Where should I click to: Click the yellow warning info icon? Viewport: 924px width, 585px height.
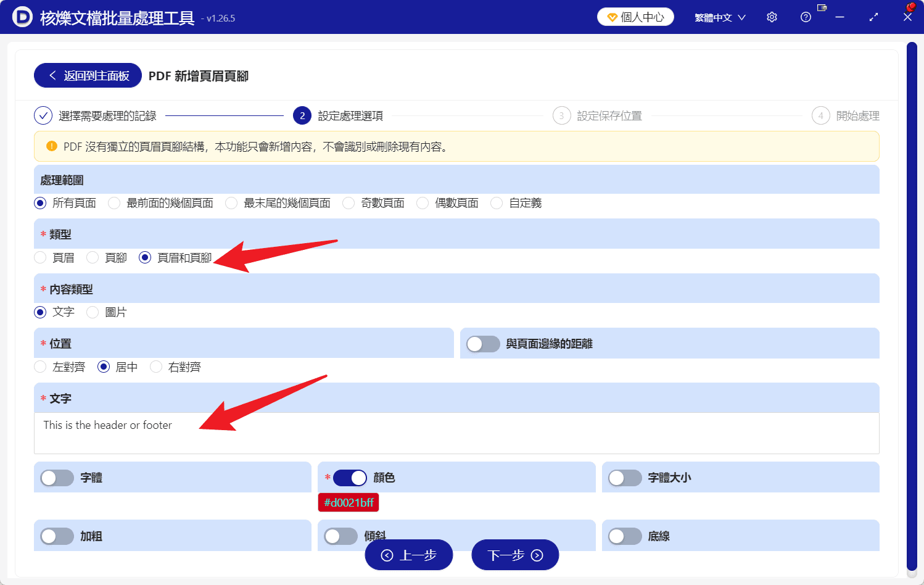pos(52,146)
